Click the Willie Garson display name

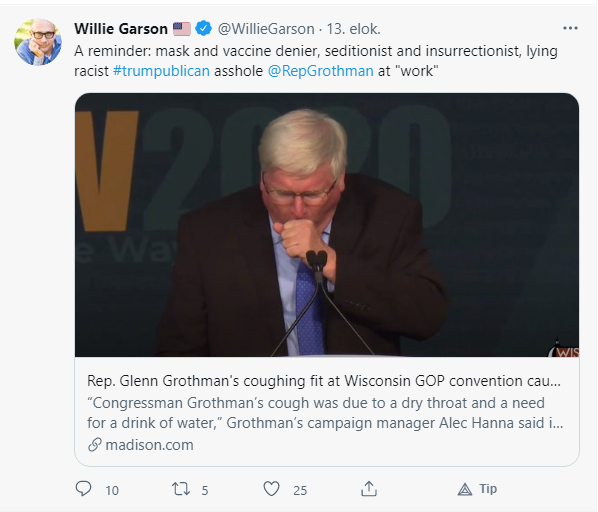121,29
